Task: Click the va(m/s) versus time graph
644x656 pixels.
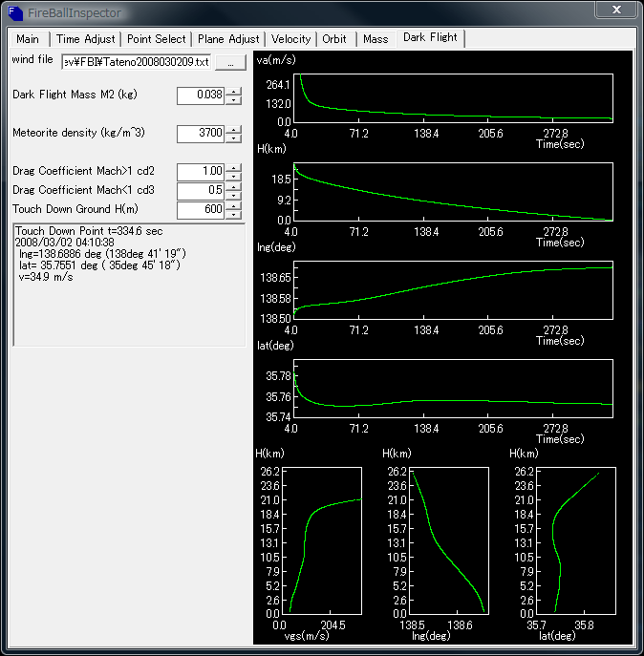Action: tap(454, 98)
